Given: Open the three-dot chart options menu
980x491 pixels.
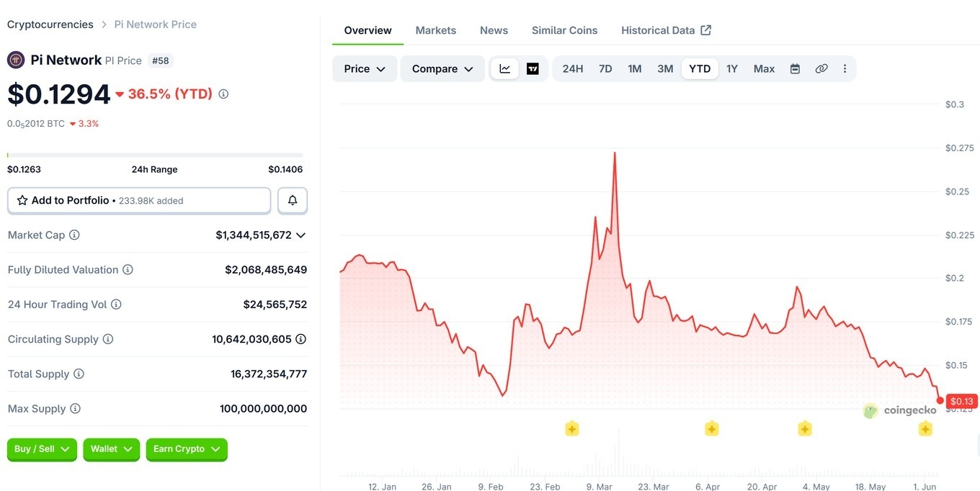Looking at the screenshot, I should click(x=845, y=68).
